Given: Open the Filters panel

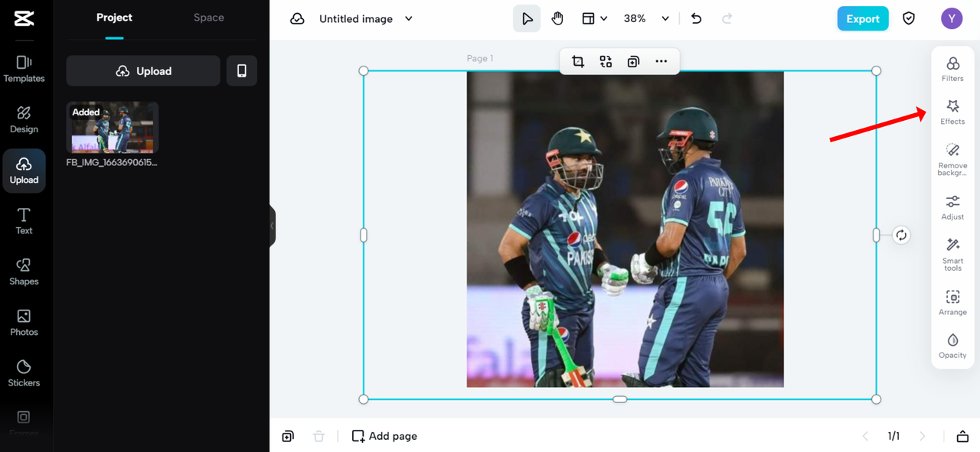Looking at the screenshot, I should point(952,69).
